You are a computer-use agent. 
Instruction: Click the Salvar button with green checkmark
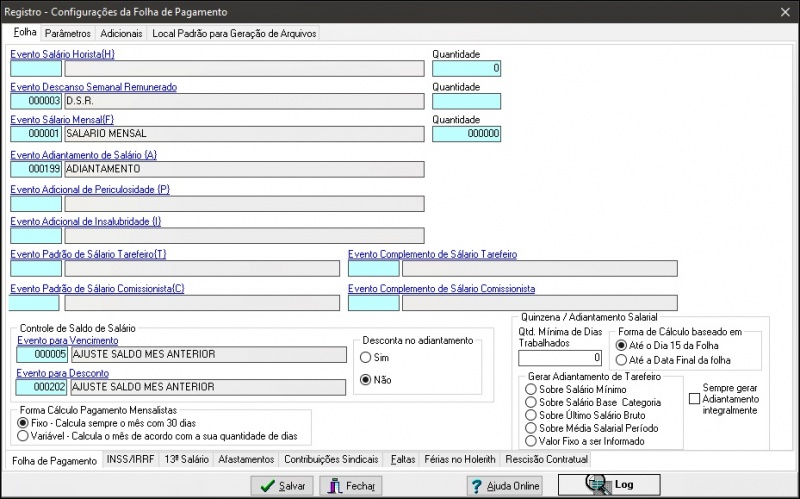(x=282, y=486)
